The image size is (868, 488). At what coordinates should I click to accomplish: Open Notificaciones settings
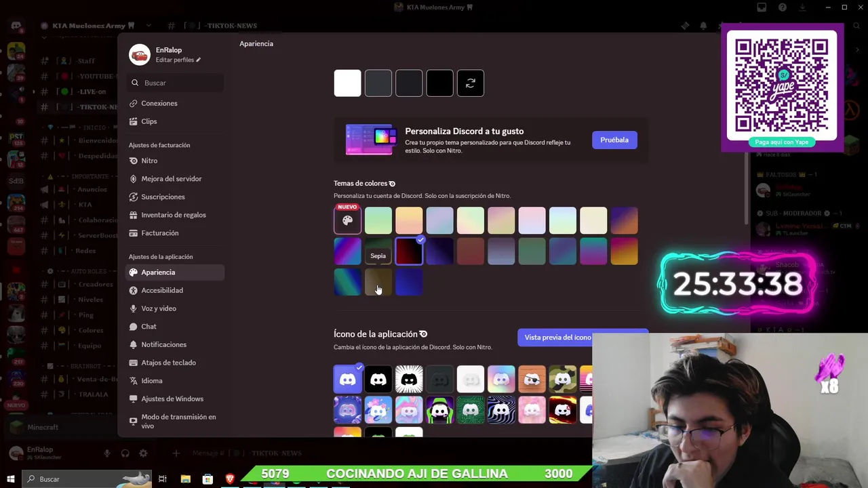point(175,344)
